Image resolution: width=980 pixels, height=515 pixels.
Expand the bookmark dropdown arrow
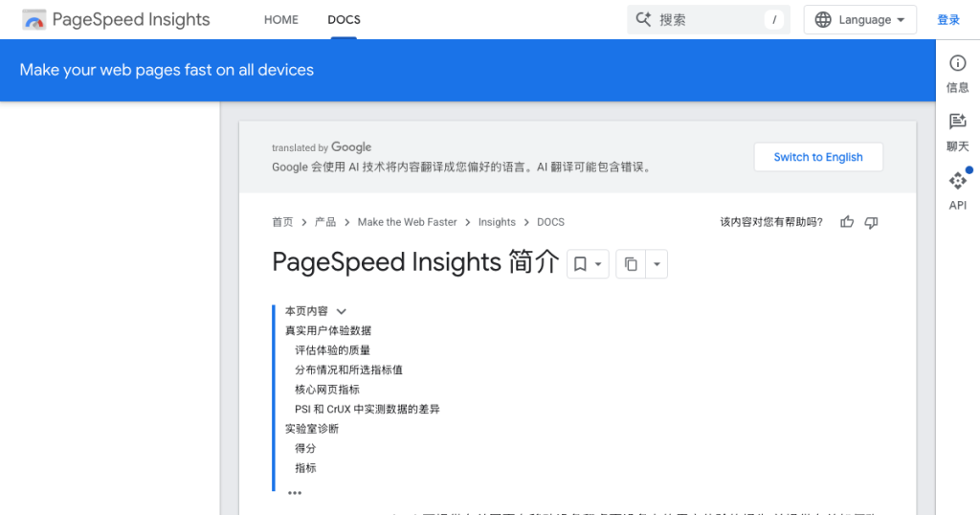(598, 264)
